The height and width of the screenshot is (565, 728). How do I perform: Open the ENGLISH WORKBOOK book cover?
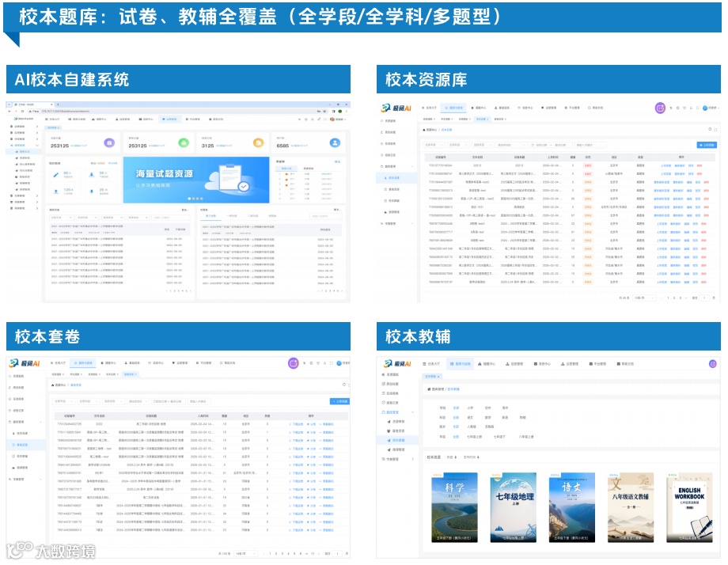tap(689, 507)
